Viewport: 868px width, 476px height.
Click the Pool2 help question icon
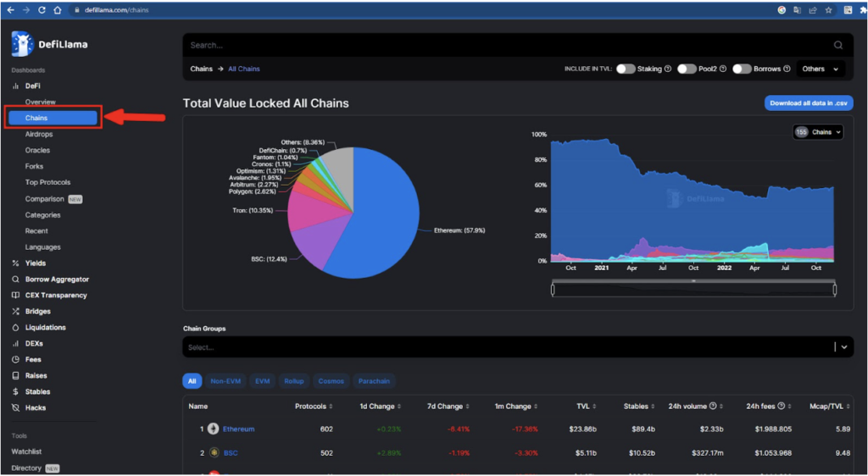(x=723, y=69)
